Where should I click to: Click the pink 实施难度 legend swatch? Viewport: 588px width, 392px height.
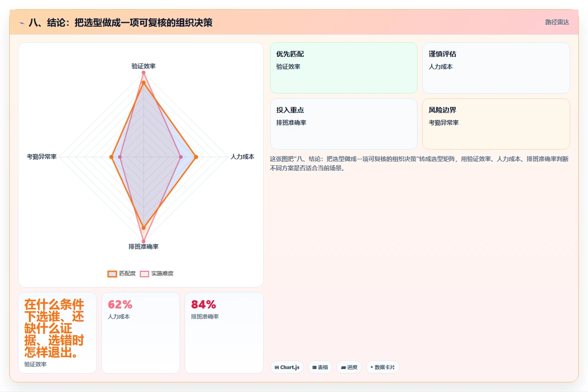coord(144,274)
